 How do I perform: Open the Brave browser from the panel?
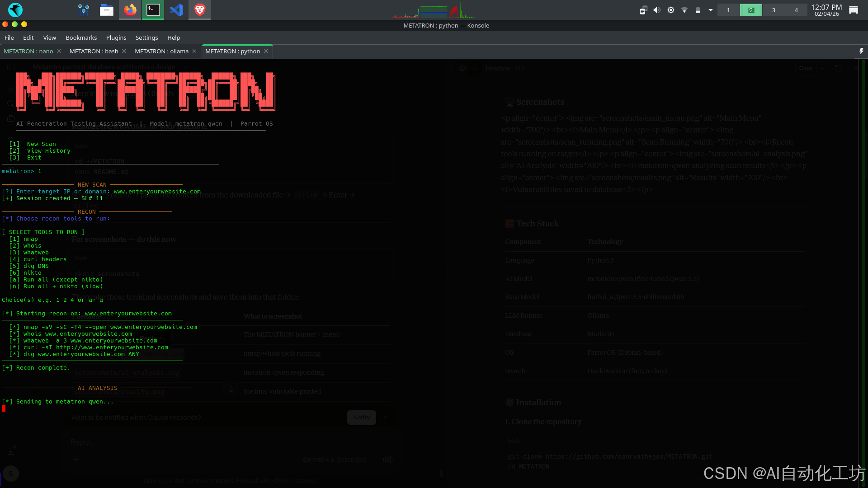(x=199, y=9)
